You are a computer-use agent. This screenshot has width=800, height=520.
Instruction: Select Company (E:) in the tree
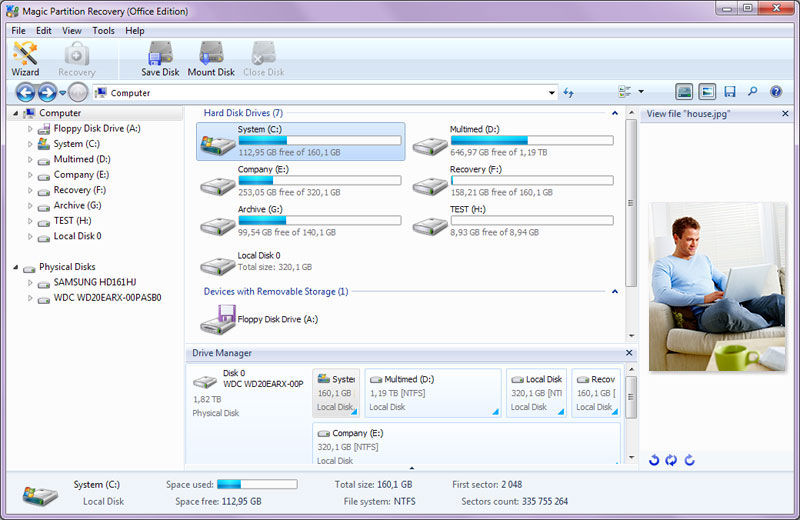click(82, 175)
